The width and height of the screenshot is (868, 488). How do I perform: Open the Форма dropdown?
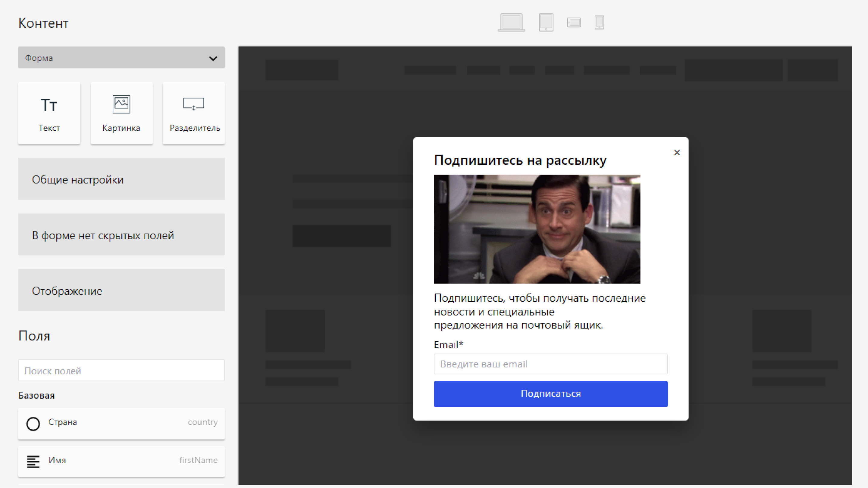(121, 58)
